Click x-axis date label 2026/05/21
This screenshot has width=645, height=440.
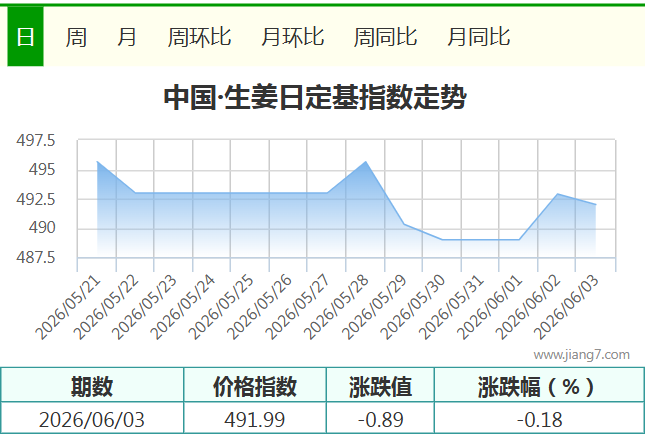point(68,308)
